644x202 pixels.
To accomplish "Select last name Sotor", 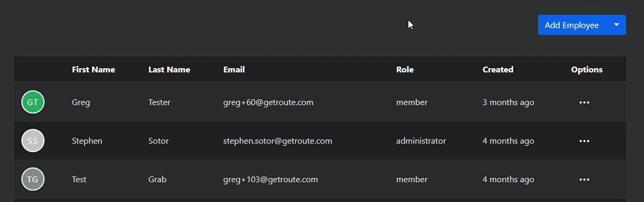I will coord(158,141).
